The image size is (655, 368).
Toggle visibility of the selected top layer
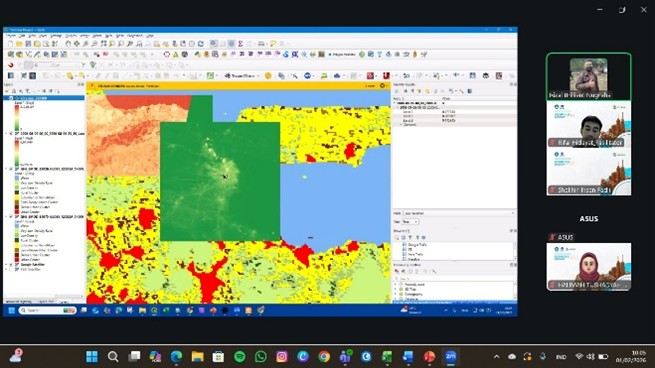click(11, 98)
